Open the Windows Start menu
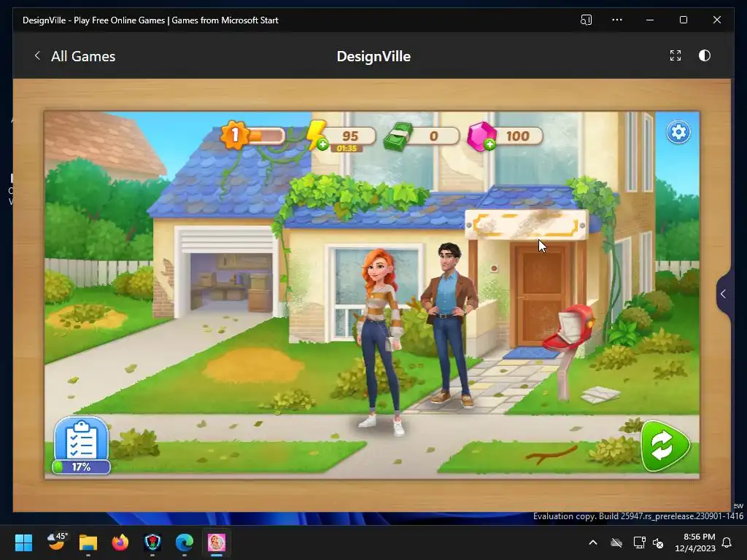The width and height of the screenshot is (747, 560). coord(23,542)
